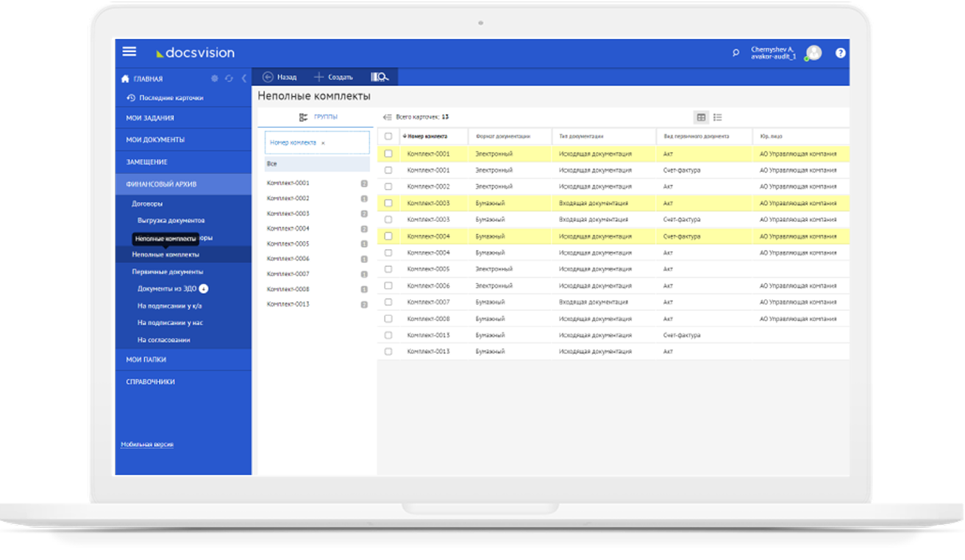Screen dimensions: 965x560
Task: Click the barcode search icon in toolbar
Action: [x=380, y=77]
